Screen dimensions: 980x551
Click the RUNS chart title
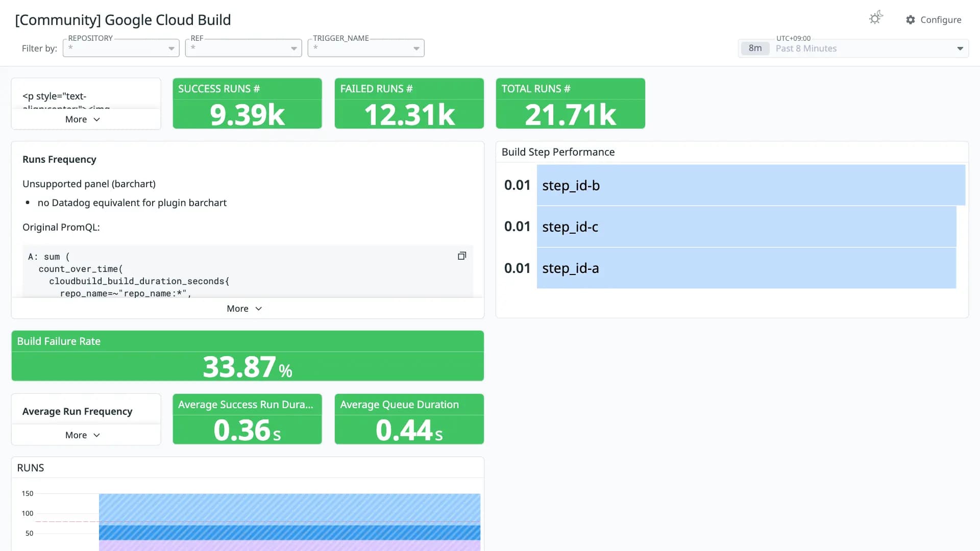click(x=31, y=468)
